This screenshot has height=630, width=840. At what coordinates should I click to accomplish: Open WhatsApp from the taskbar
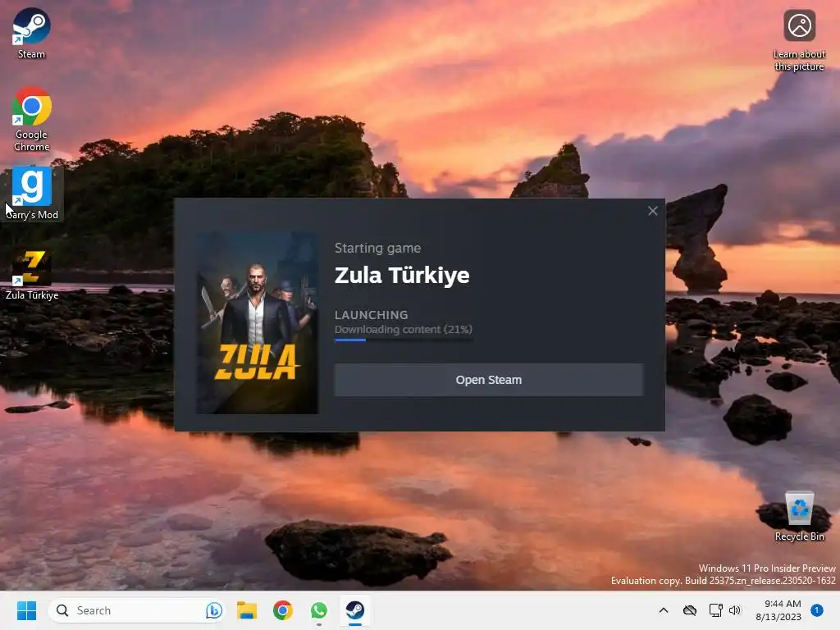319,610
